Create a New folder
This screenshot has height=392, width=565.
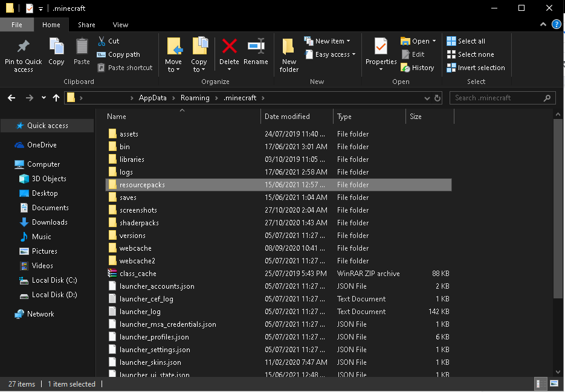coord(289,55)
